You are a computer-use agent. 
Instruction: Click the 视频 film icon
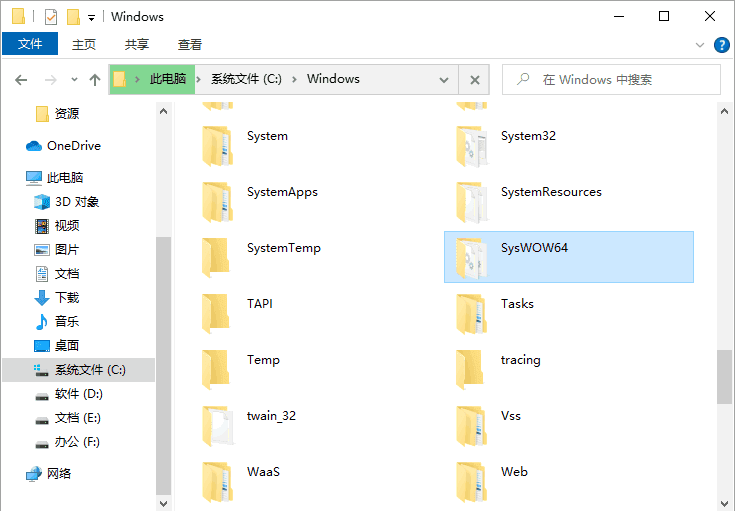click(x=42, y=226)
